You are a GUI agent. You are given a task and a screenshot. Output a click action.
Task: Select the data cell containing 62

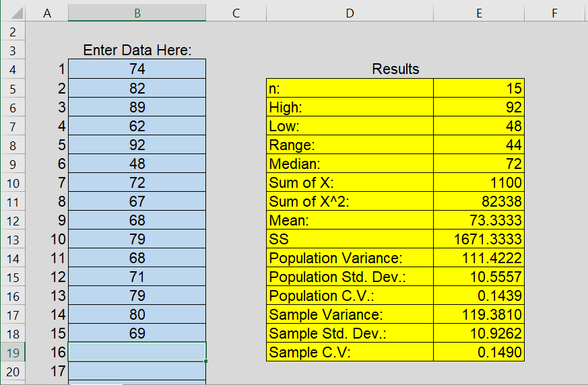click(x=137, y=125)
